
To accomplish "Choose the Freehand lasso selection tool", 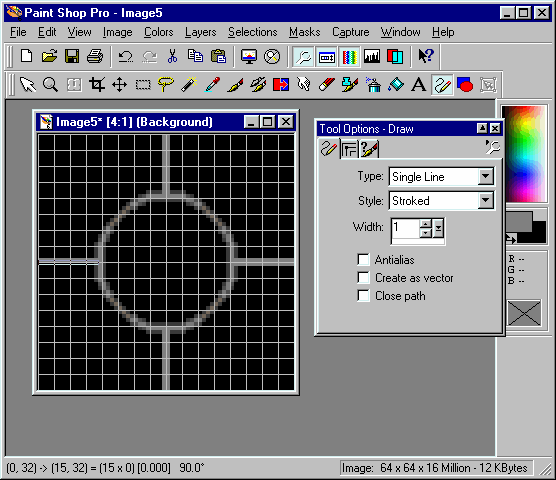I will 166,85.
